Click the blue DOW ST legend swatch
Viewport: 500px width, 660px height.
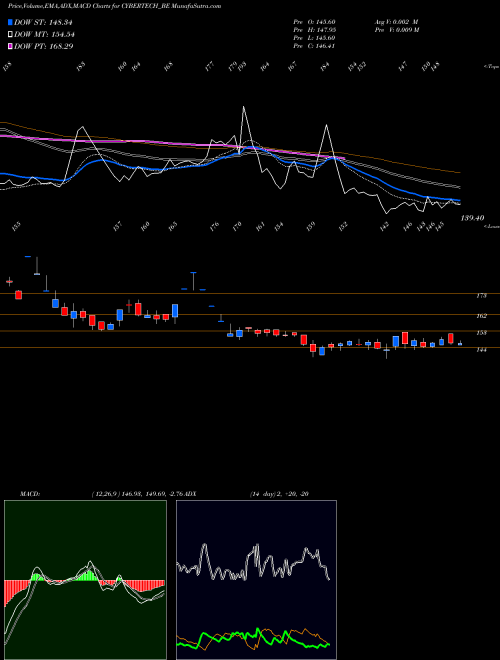[10, 22]
